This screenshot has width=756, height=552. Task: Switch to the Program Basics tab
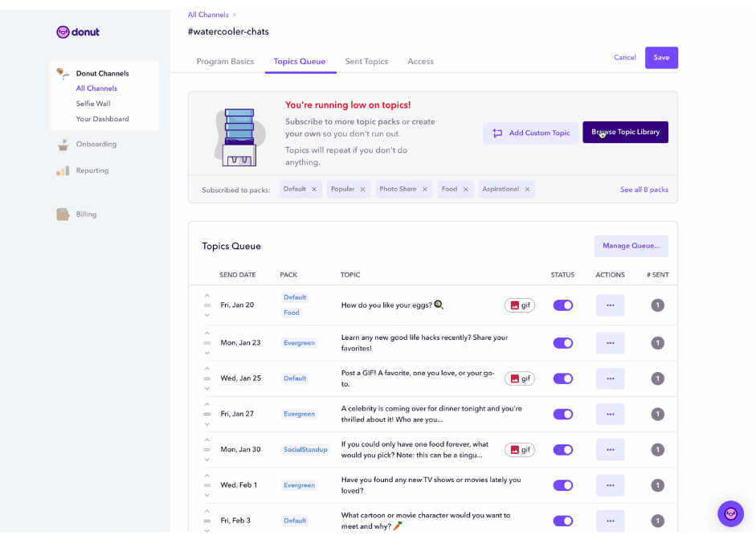click(x=225, y=62)
